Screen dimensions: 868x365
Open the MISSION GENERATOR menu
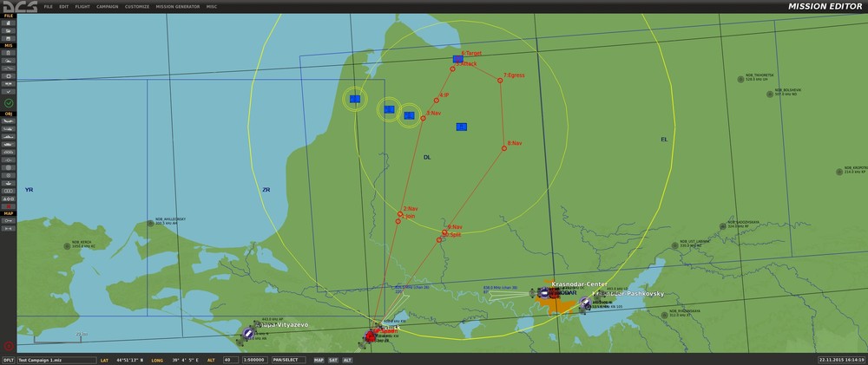coord(178,7)
